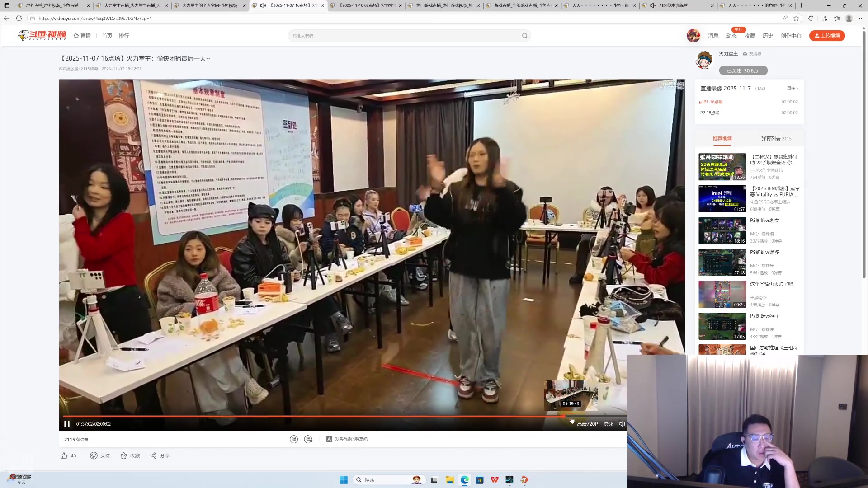Mute the player volume icon
868x488 pixels.
(x=622, y=424)
